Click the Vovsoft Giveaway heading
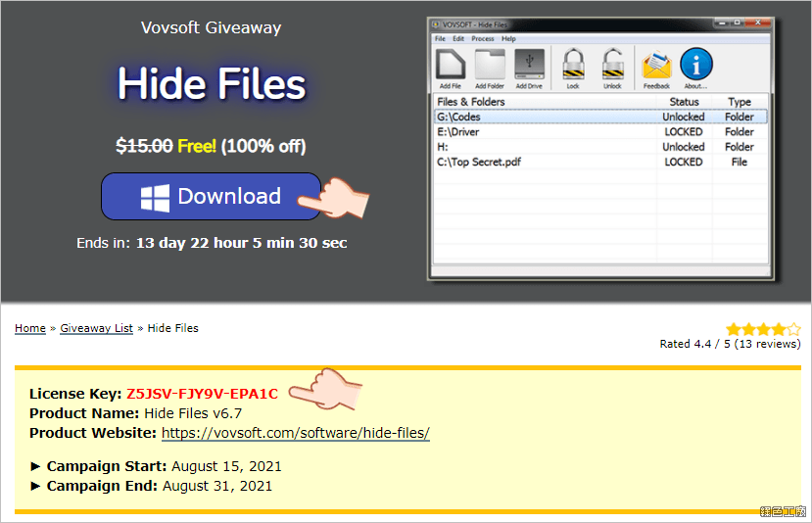The width and height of the screenshot is (812, 523). point(212,28)
